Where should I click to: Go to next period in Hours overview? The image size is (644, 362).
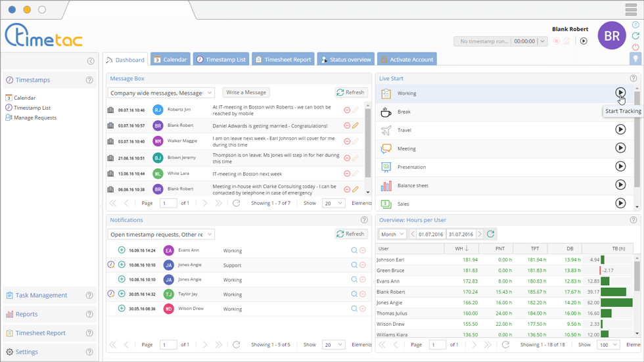pos(480,234)
